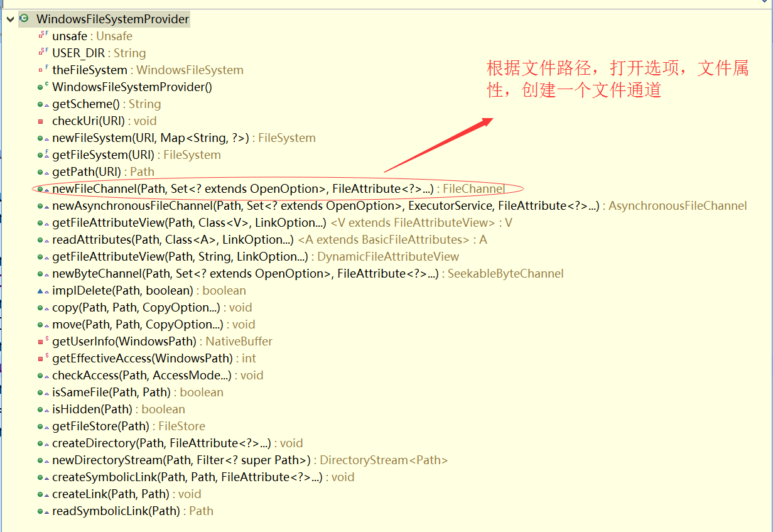Select the move(Path, Path, CopyOption...) method

tap(154, 325)
